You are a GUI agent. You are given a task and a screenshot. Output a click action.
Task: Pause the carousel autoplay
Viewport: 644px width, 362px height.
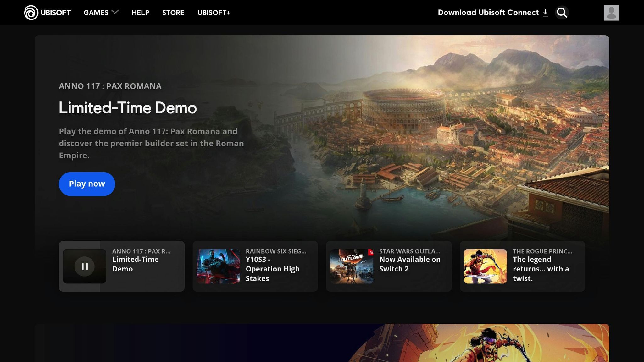pyautogui.click(x=84, y=266)
